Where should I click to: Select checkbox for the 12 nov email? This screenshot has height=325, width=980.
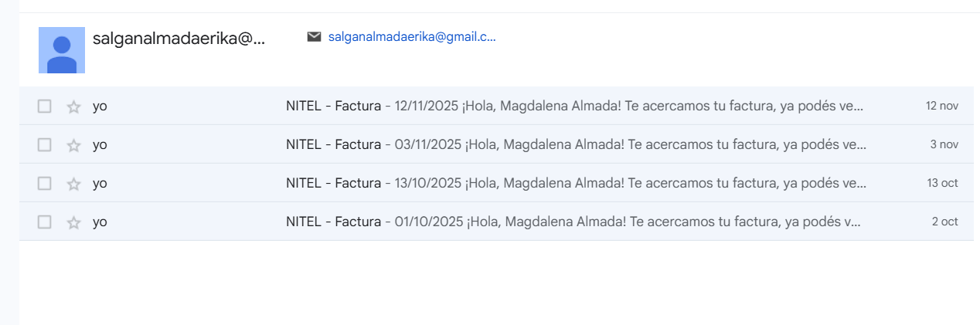[x=45, y=107]
